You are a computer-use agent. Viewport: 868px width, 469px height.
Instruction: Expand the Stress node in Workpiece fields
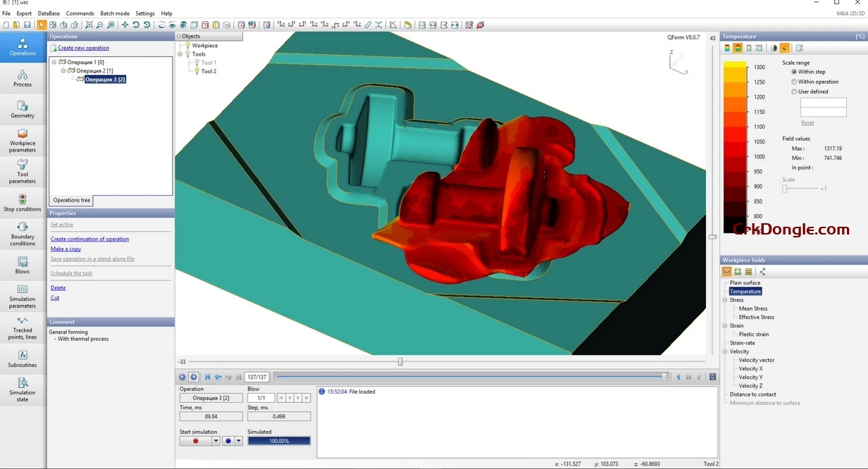click(726, 299)
